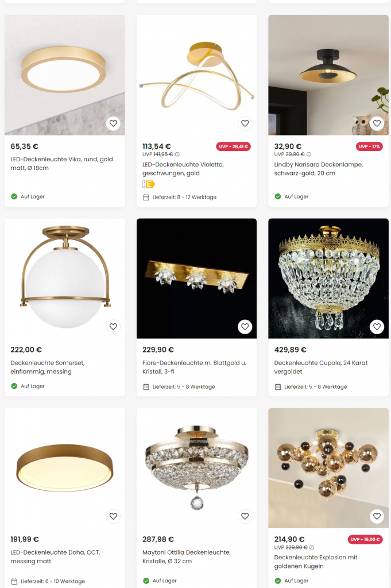Image resolution: width=391 pixels, height=588 pixels.
Task: Heart the Maytoni Ottilia Deckenleuchte
Action: click(x=245, y=516)
